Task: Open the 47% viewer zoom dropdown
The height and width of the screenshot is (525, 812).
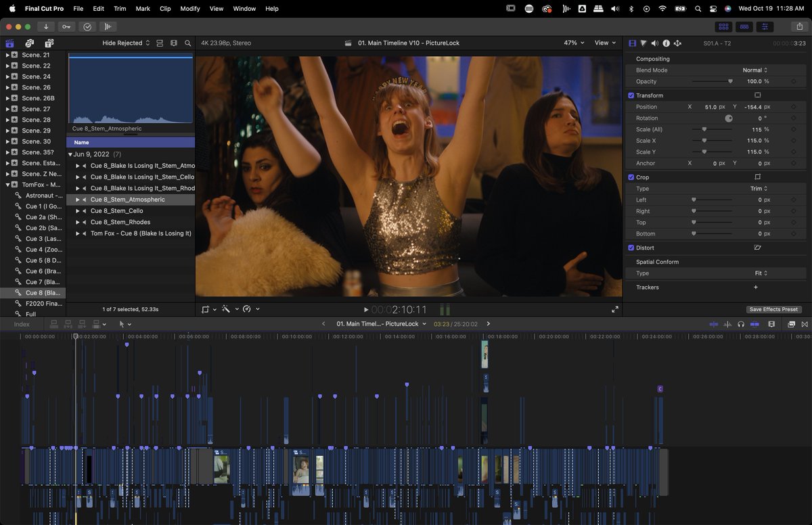Action: 574,43
